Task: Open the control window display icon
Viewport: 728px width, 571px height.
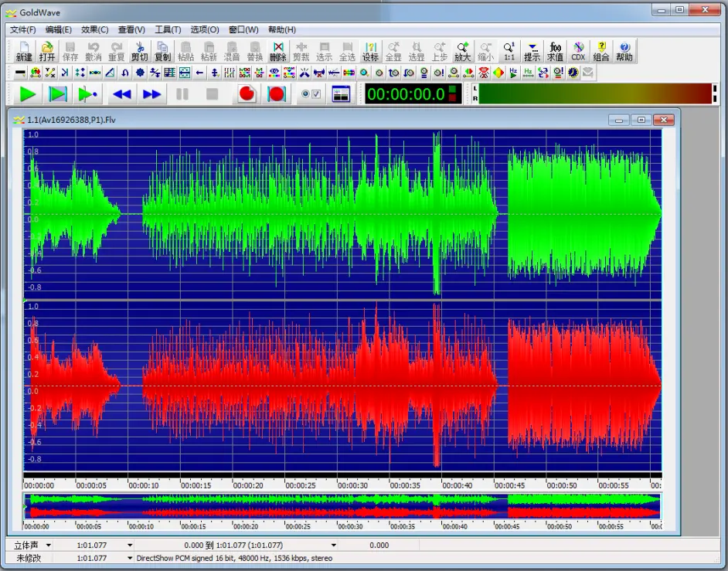Action: pyautogui.click(x=342, y=94)
